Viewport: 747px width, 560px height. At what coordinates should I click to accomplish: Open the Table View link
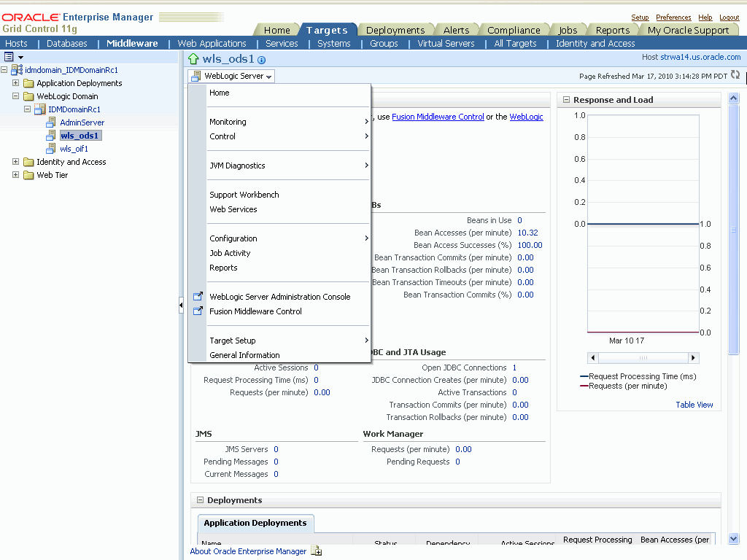tap(694, 405)
